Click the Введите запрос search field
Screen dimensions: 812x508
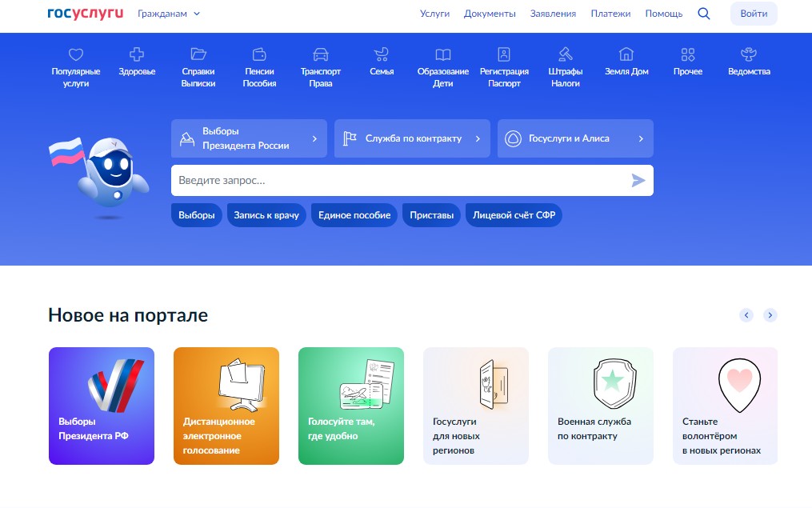(400, 181)
